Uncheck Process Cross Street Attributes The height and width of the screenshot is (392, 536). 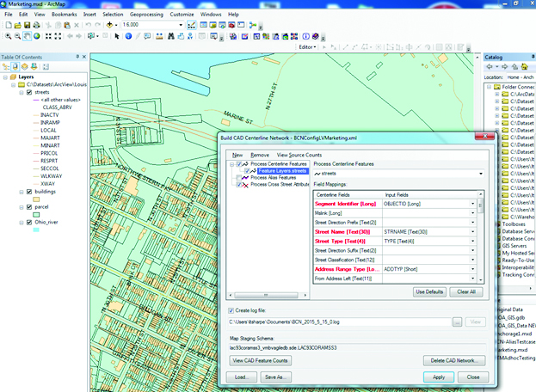pyautogui.click(x=239, y=185)
